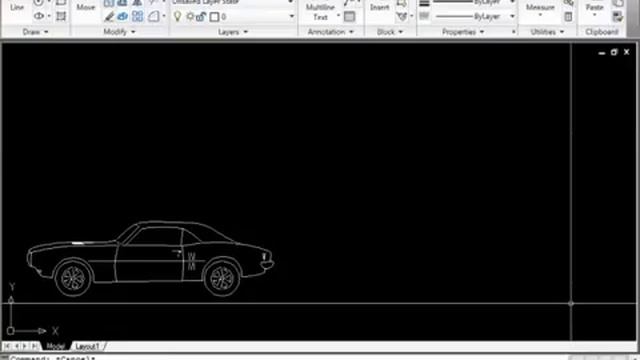Switch to the Model tab

[56, 346]
